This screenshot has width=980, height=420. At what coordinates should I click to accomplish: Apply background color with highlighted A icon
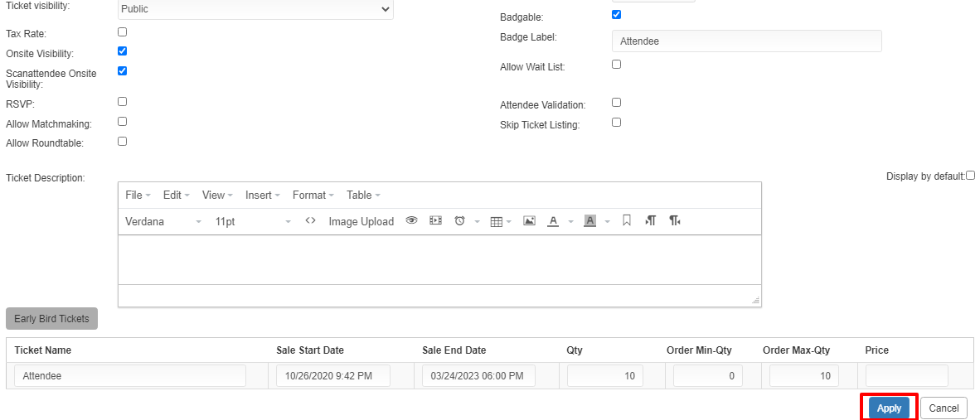click(x=590, y=221)
